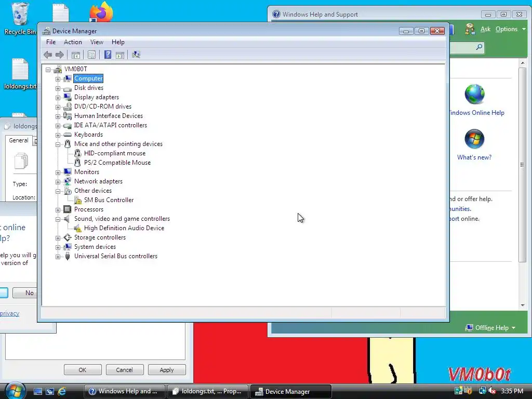The height and width of the screenshot is (399, 532).
Task: Select the Disk drives icon in the tree
Action: coord(68,88)
